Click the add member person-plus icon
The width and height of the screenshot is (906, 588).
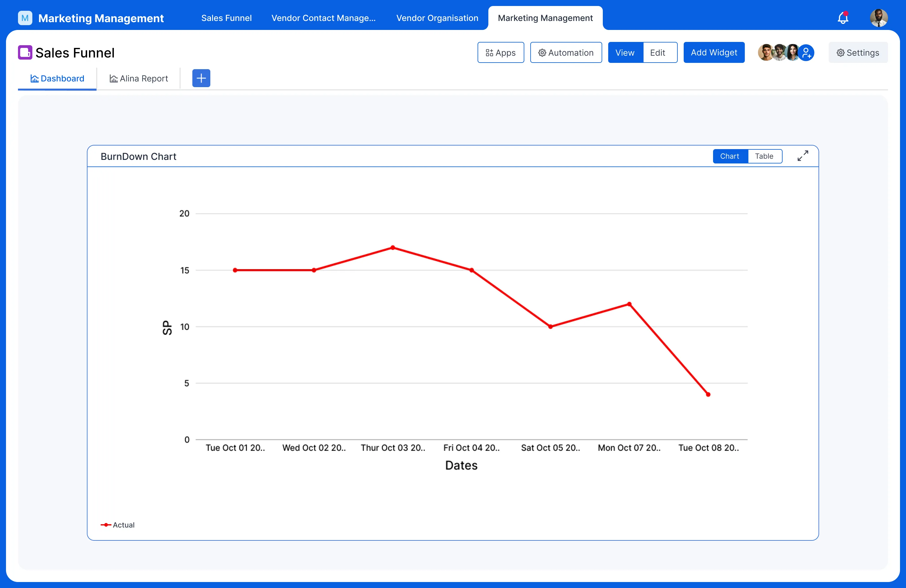pyautogui.click(x=806, y=52)
